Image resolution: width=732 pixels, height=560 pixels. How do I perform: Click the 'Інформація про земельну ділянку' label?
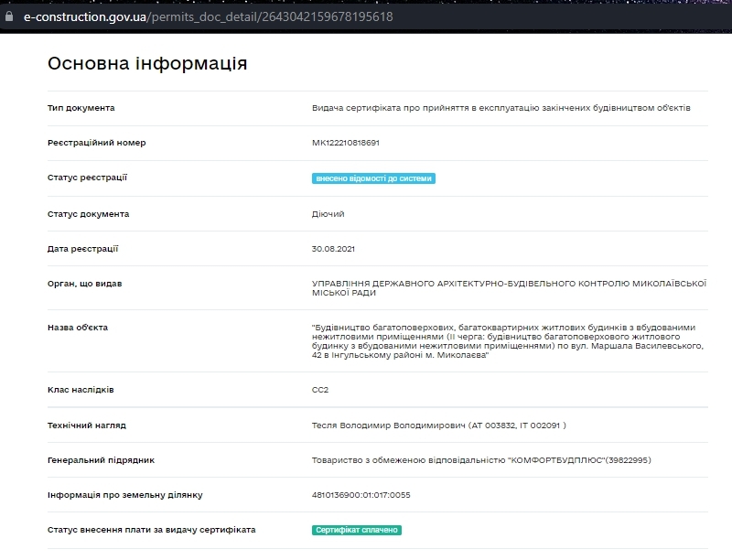click(125, 495)
